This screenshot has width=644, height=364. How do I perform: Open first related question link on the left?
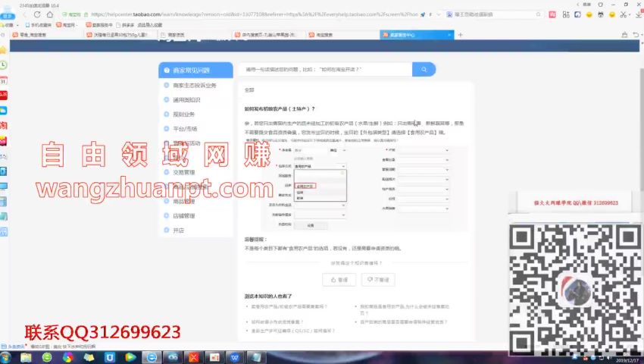pos(289,306)
